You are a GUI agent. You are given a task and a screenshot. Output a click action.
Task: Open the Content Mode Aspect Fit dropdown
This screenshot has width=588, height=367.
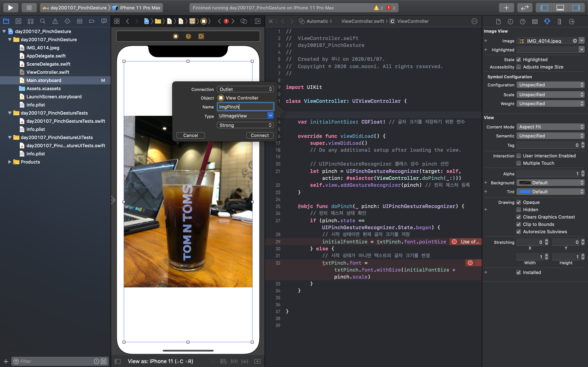point(550,127)
